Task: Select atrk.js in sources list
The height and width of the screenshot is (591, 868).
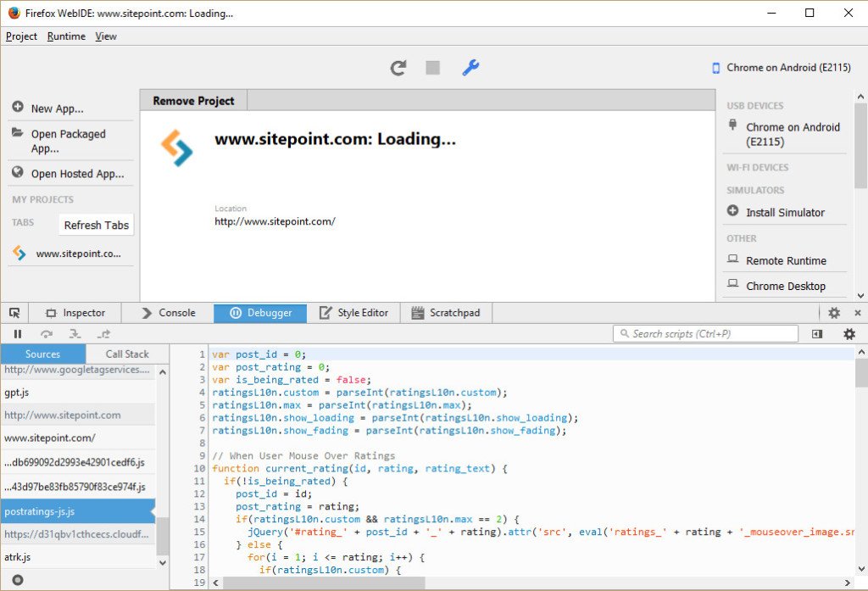Action: pyautogui.click(x=78, y=557)
